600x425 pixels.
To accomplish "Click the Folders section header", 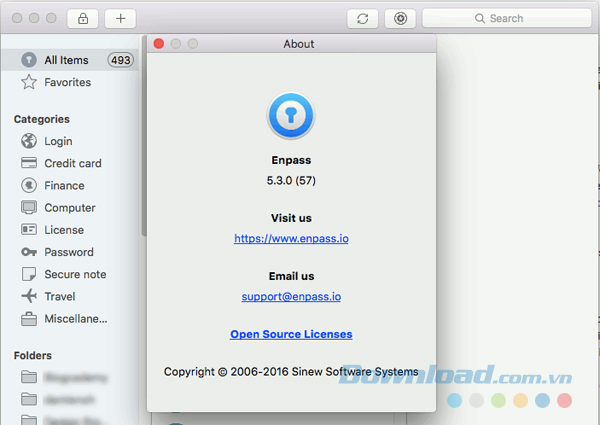I will tap(33, 356).
